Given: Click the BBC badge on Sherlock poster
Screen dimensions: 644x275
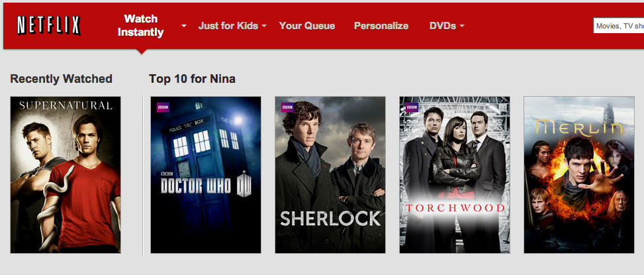Looking at the screenshot, I should [287, 107].
